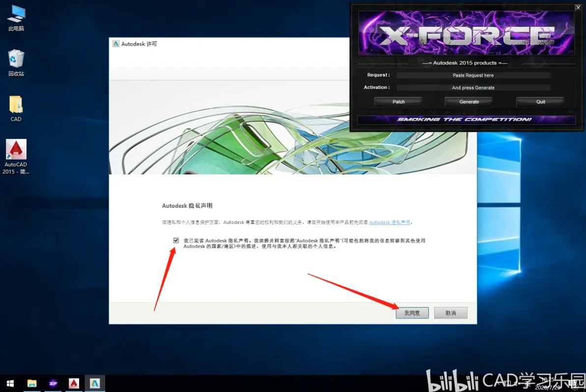The image size is (586, 392).
Task: Click the 'Activation :' label in X-Force
Action: pos(377,87)
